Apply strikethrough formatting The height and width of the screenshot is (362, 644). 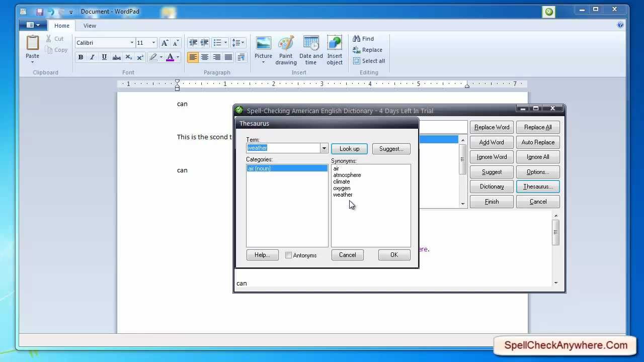(116, 57)
